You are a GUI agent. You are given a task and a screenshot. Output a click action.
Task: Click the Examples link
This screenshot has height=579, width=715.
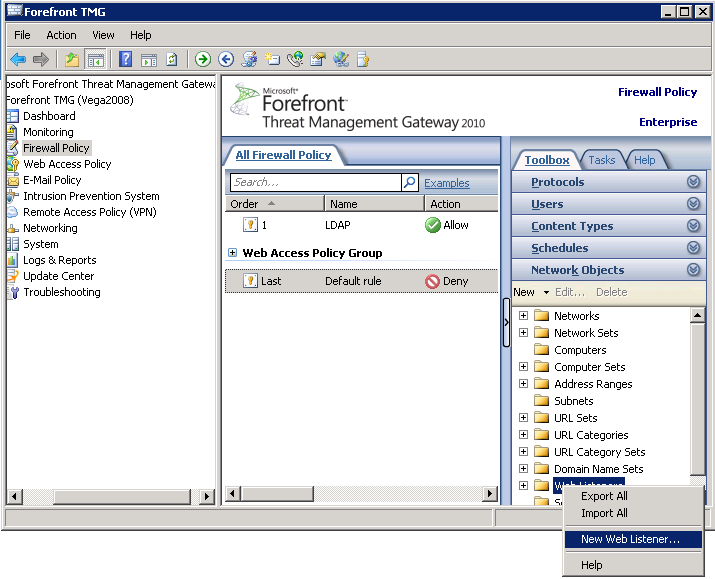pyautogui.click(x=446, y=183)
